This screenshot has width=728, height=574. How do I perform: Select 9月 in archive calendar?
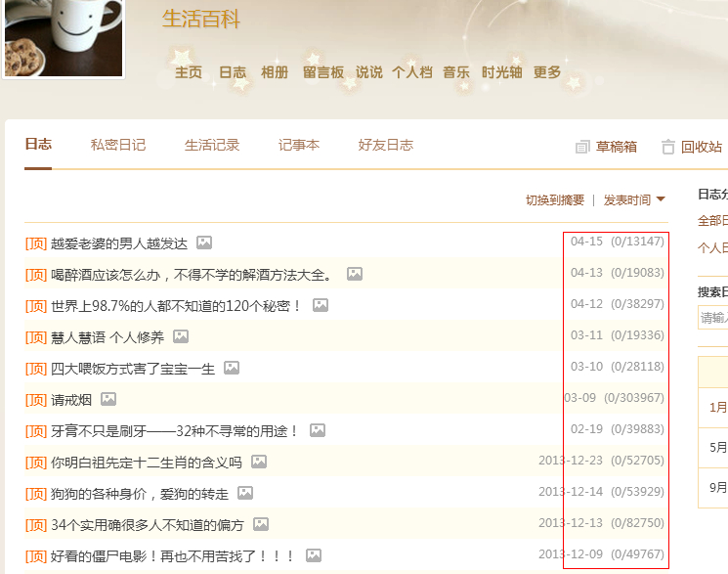pos(718,488)
